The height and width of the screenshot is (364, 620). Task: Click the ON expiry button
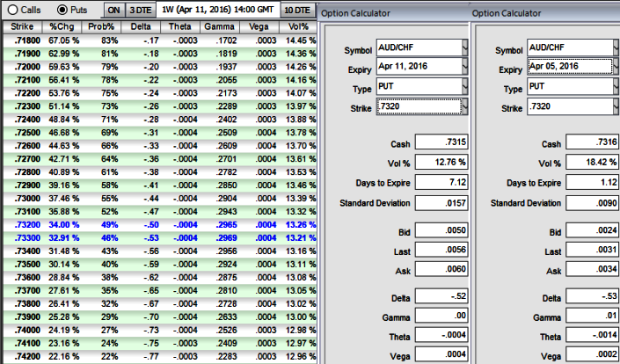[114, 10]
